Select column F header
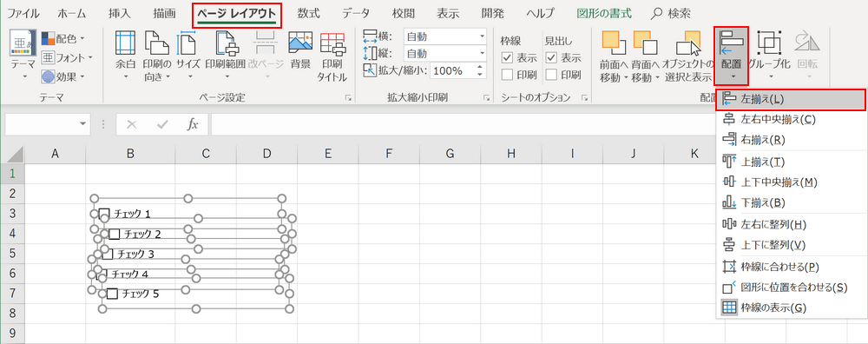Screen dimensions: 868x344 tap(389, 155)
